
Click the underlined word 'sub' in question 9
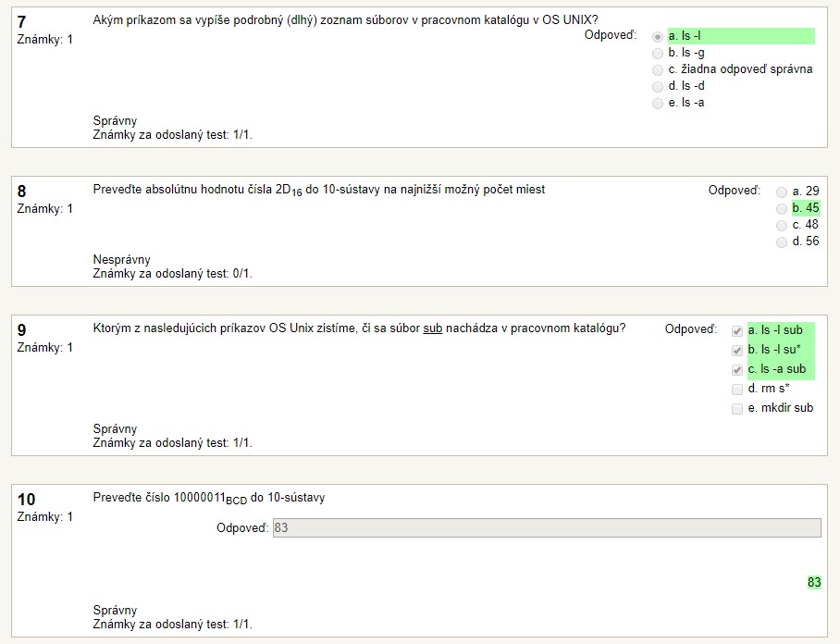coord(432,328)
